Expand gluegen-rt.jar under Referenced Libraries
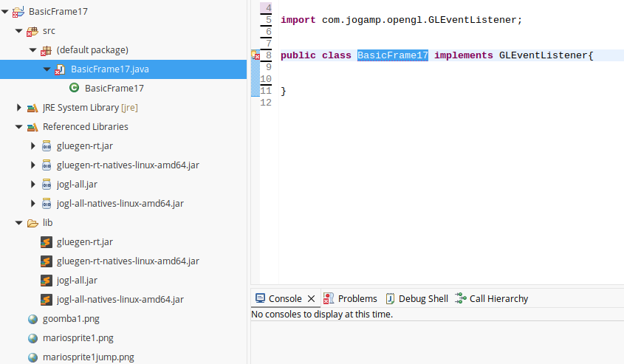Viewport: 624px width, 364px height. (x=33, y=146)
